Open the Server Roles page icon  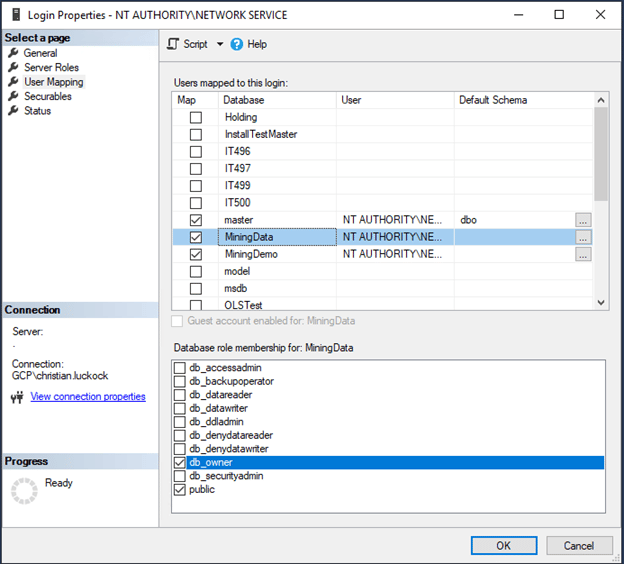click(13, 67)
